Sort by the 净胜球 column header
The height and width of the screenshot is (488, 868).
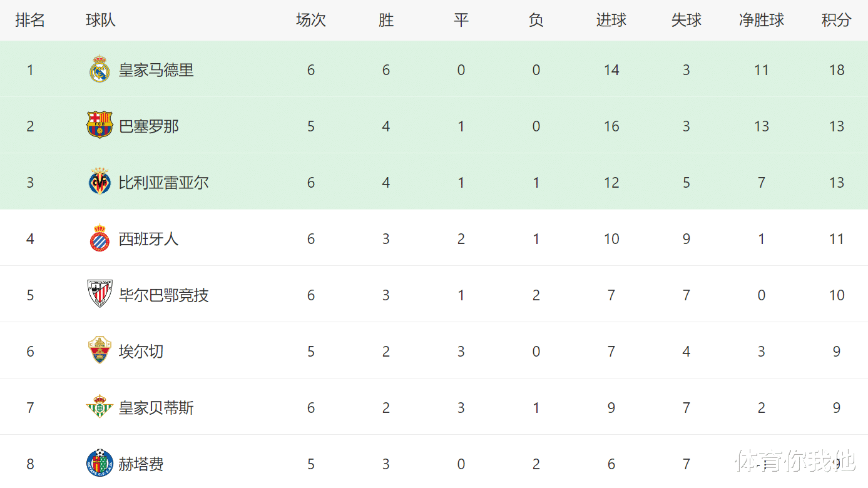(x=762, y=20)
